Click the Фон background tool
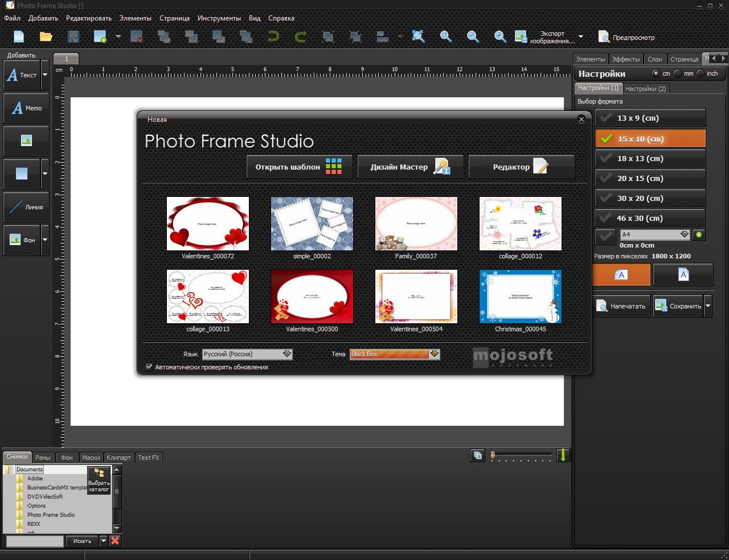Viewport: 729px width, 560px height. coord(22,240)
